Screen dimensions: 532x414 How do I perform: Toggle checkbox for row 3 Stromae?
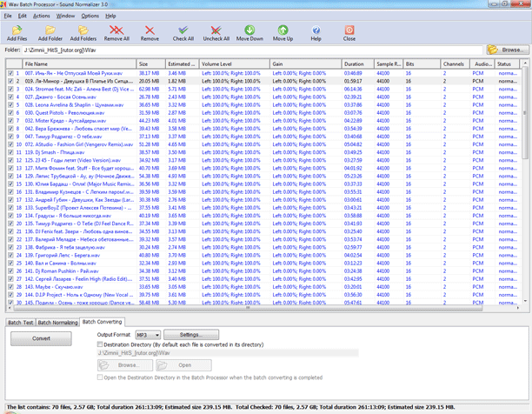coord(10,89)
